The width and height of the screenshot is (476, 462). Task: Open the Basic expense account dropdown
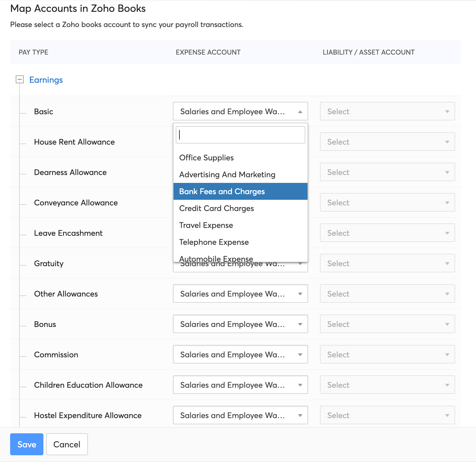click(x=240, y=111)
